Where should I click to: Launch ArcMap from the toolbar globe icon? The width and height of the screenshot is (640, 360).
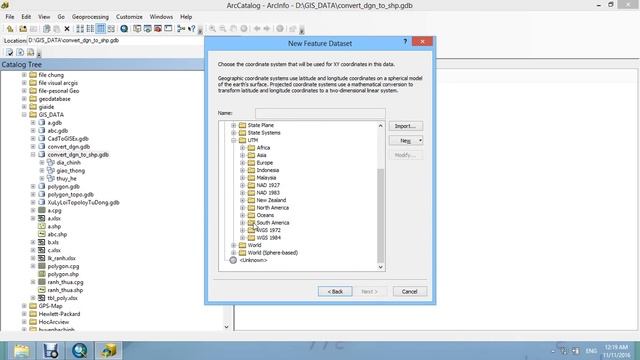click(124, 29)
